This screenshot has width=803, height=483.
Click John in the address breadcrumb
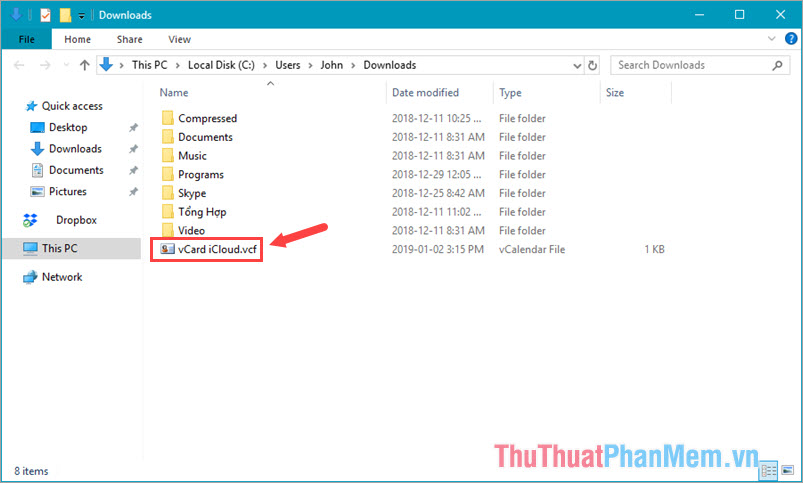pos(332,65)
